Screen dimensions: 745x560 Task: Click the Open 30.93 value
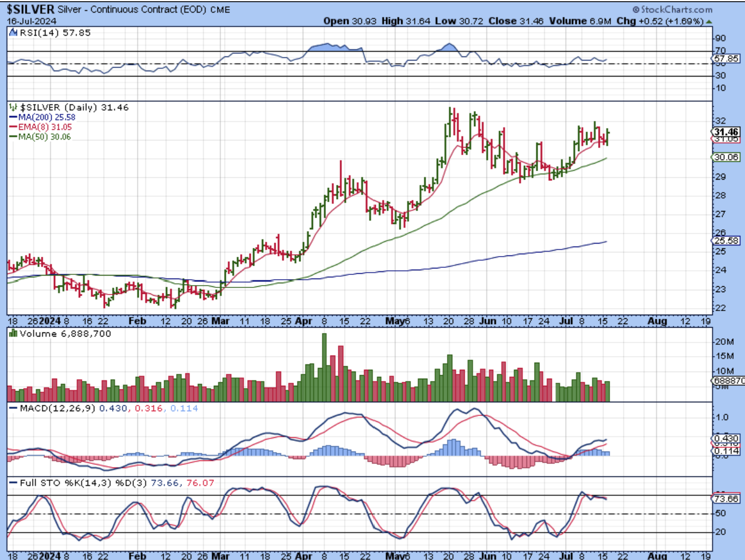[348, 21]
